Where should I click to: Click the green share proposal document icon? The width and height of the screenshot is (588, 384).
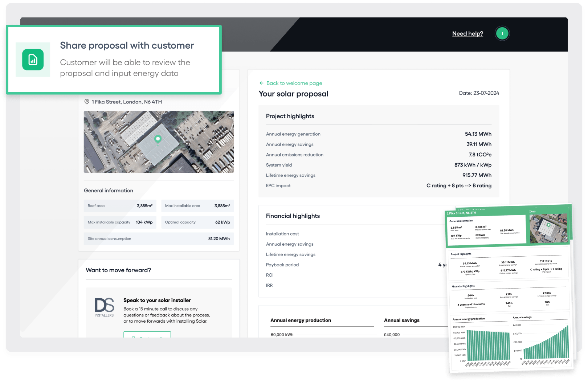(x=33, y=60)
